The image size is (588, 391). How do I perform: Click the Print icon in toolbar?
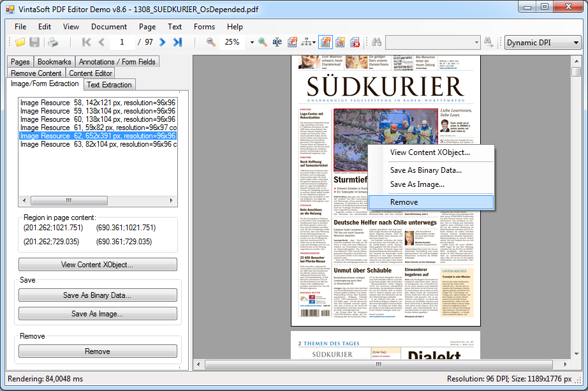53,42
